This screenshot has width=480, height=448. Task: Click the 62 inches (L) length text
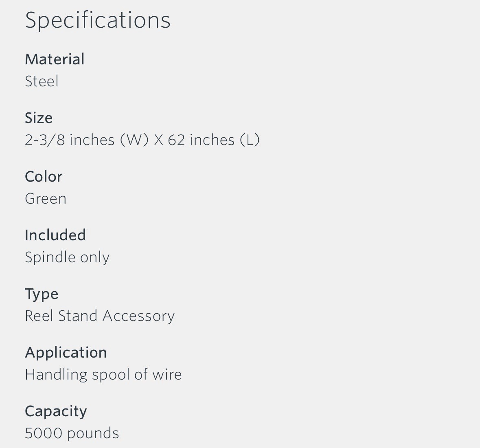point(214,140)
